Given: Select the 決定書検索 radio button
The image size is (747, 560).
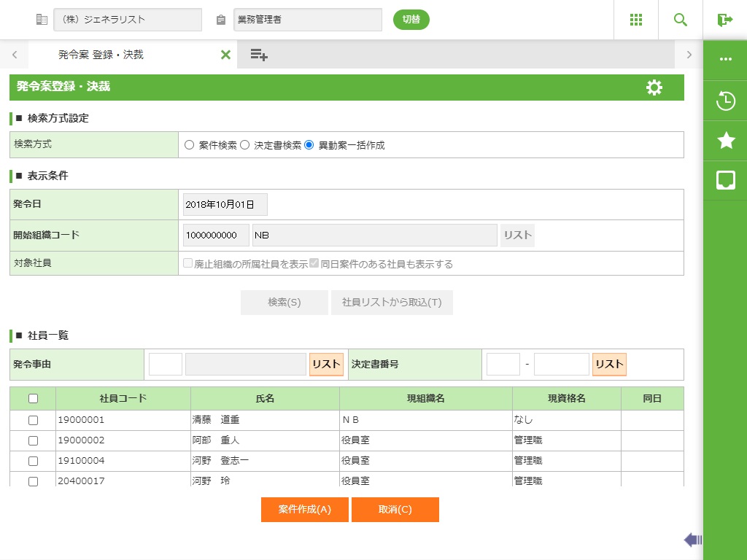Looking at the screenshot, I should (x=245, y=145).
